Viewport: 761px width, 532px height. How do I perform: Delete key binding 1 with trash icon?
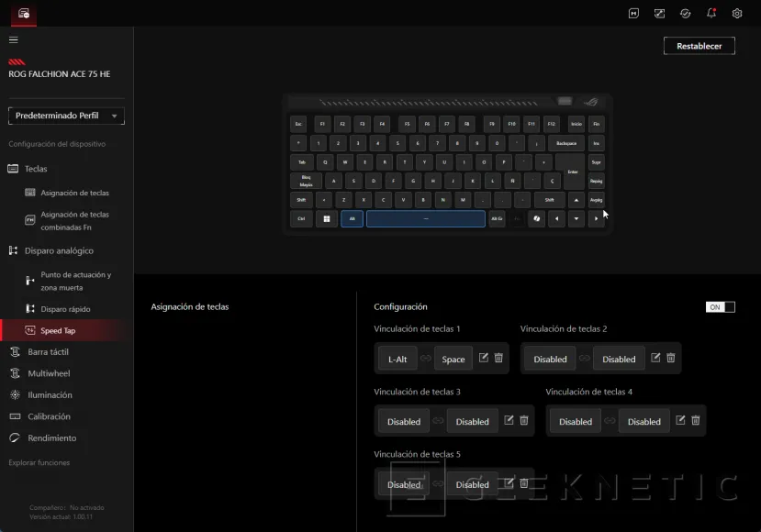(x=498, y=358)
